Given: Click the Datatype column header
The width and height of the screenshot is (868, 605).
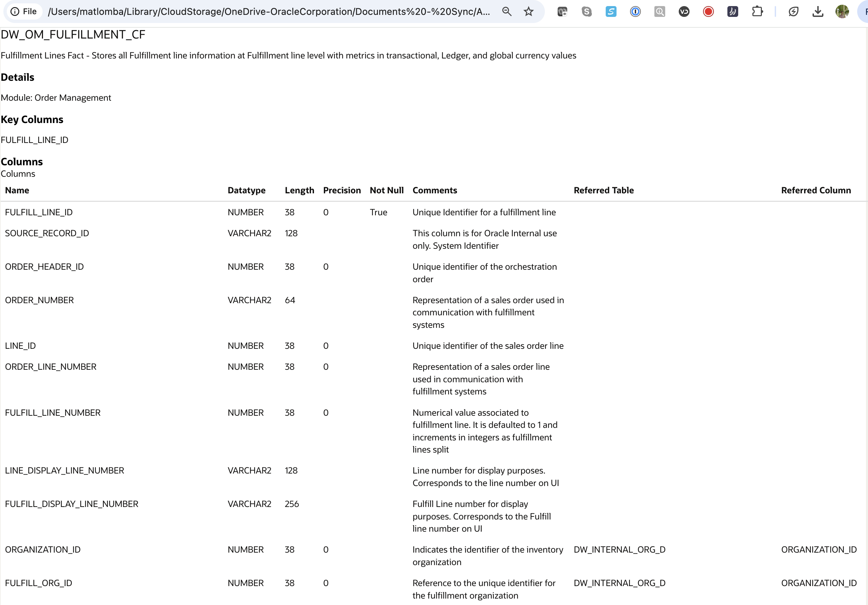Looking at the screenshot, I should 246,190.
